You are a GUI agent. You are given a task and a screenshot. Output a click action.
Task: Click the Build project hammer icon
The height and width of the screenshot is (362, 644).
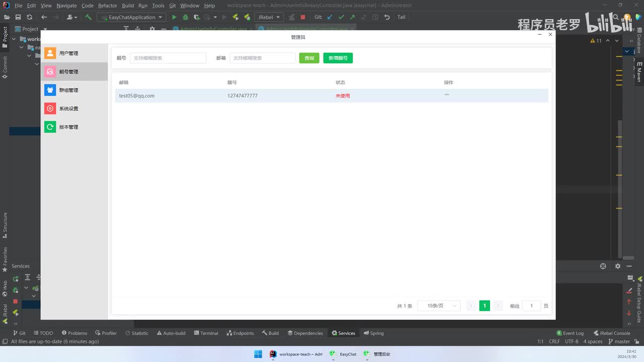[88, 17]
